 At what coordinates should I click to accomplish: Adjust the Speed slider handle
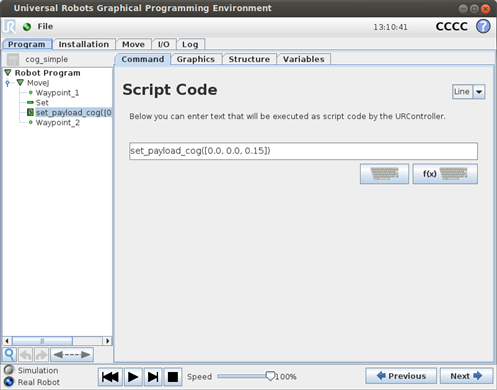coord(270,376)
